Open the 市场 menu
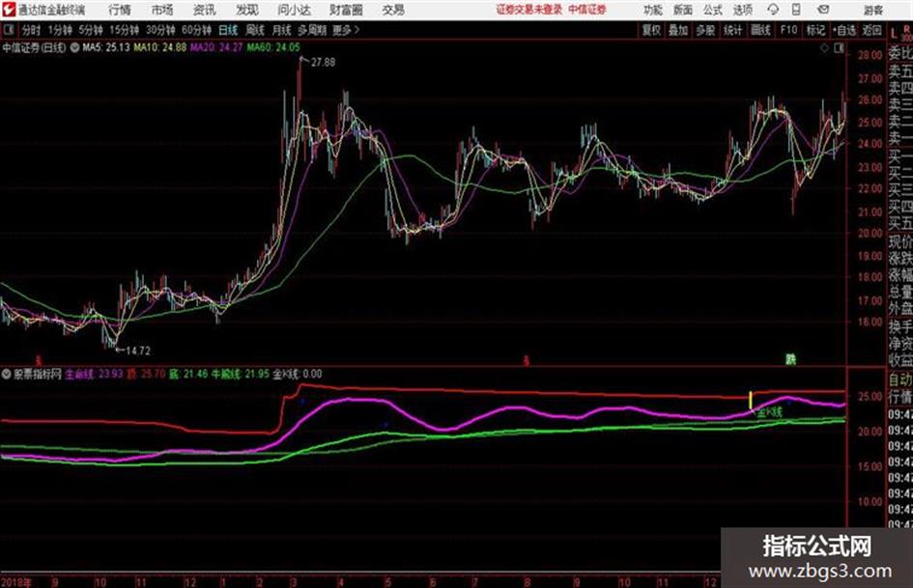The image size is (913, 588). pos(162,10)
